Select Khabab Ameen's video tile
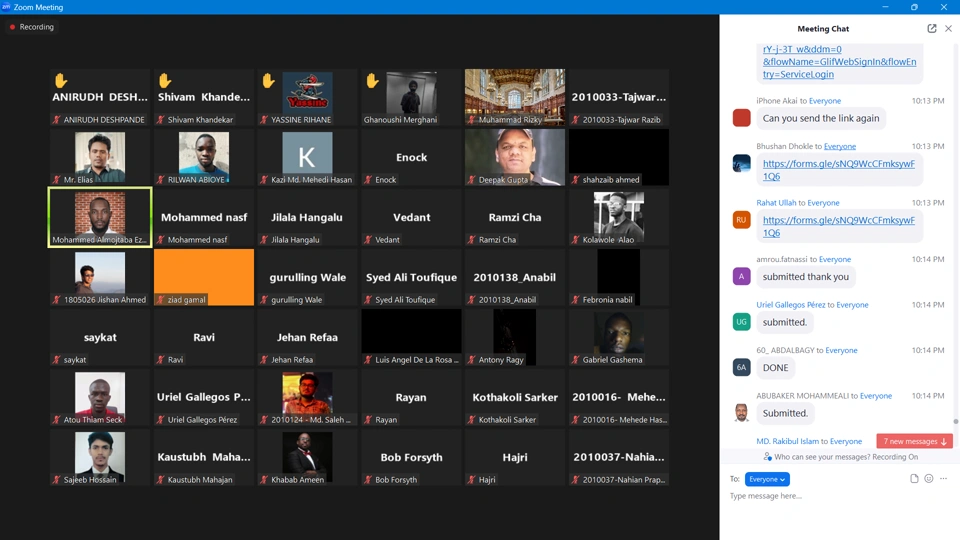Image resolution: width=960 pixels, height=540 pixels. point(307,457)
